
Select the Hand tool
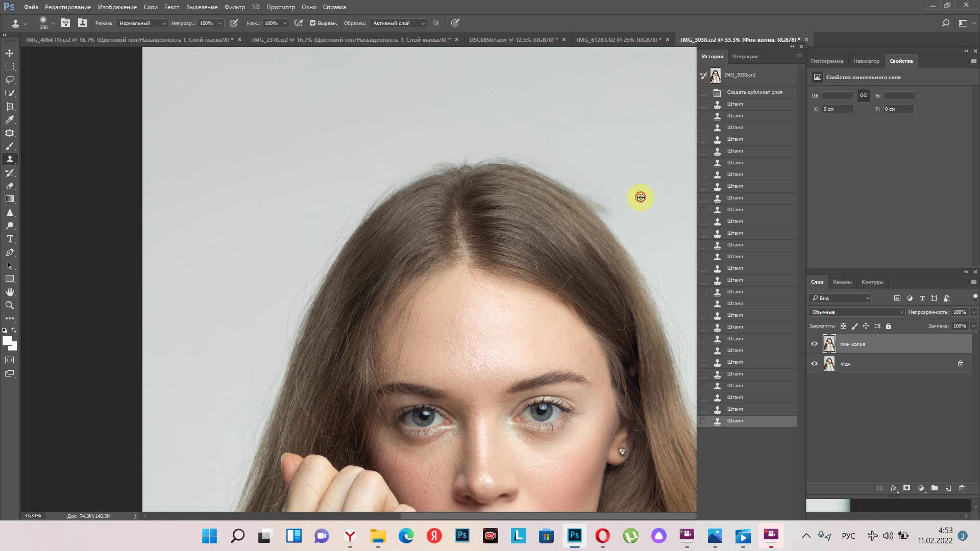coord(10,292)
